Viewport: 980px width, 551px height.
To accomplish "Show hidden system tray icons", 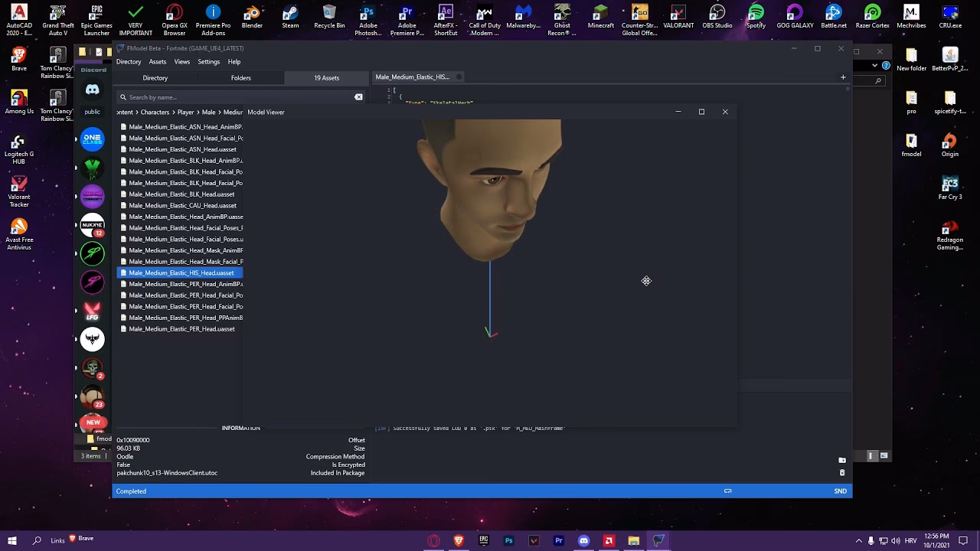I will (858, 541).
